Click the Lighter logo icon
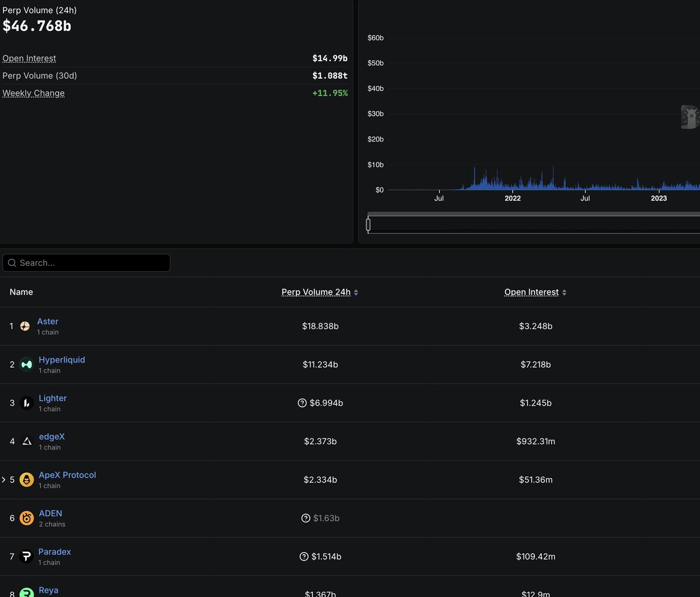The height and width of the screenshot is (597, 700). [x=26, y=403]
